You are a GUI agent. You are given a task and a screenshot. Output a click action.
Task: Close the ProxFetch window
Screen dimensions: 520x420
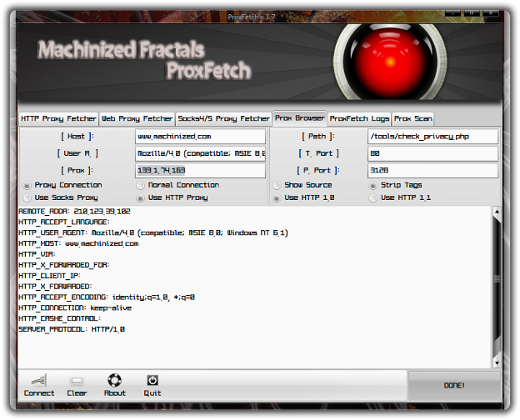click(x=490, y=13)
